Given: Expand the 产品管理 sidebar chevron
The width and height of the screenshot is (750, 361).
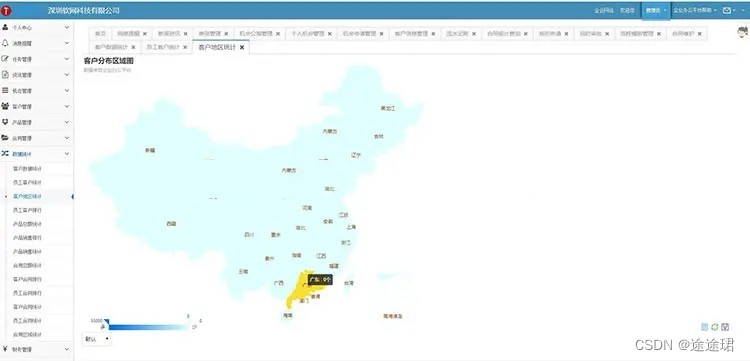Looking at the screenshot, I should (x=67, y=122).
